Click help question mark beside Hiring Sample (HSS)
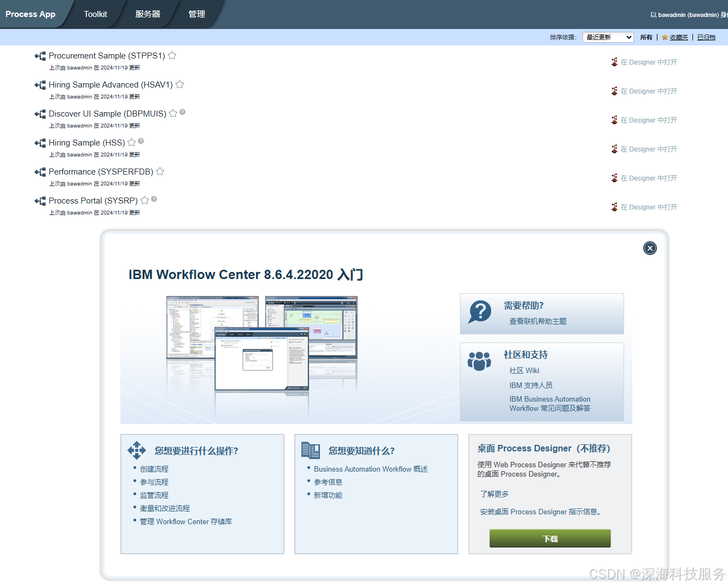This screenshot has width=728, height=586. pos(141,141)
